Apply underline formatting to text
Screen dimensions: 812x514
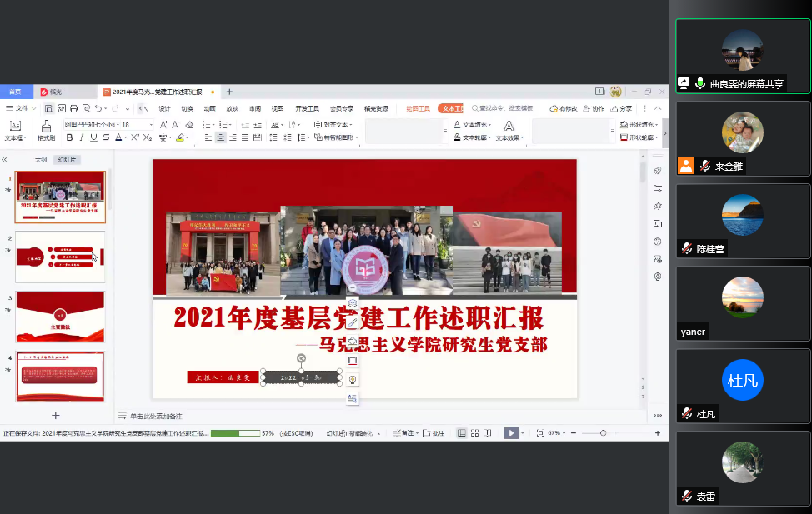(x=93, y=138)
